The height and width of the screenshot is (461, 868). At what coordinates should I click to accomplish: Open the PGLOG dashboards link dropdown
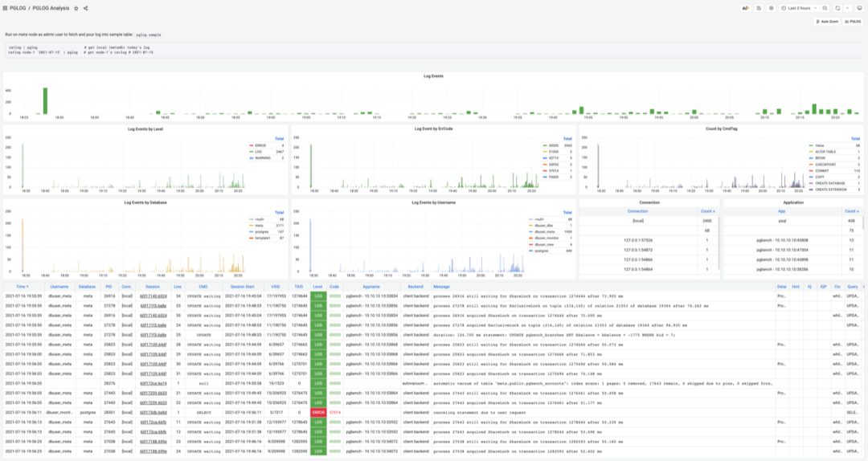853,22
